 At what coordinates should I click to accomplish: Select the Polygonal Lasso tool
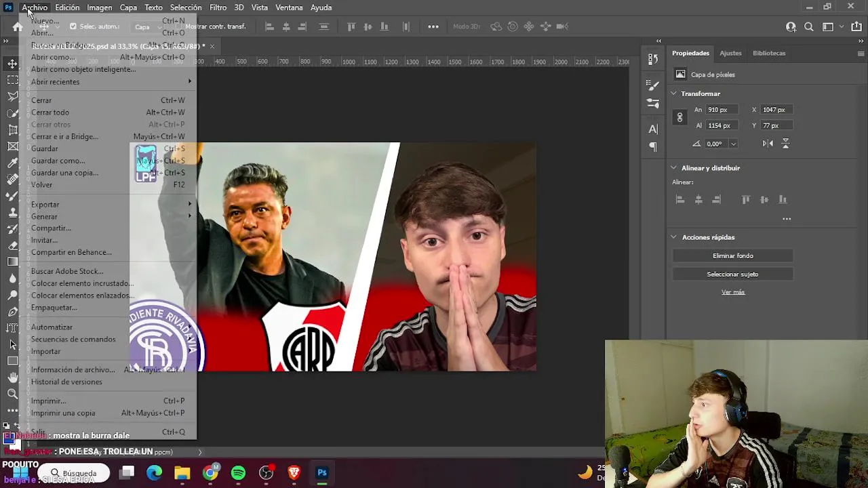click(13, 97)
